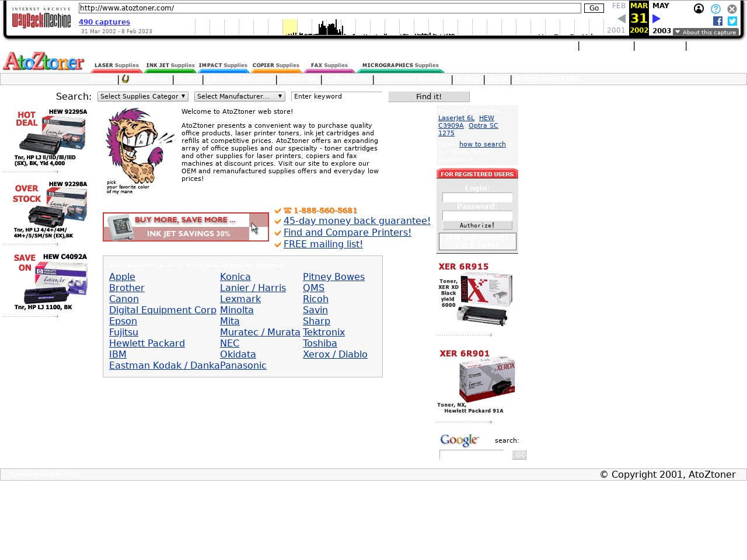
Task: Click the Authorize! button
Action: tap(477, 226)
